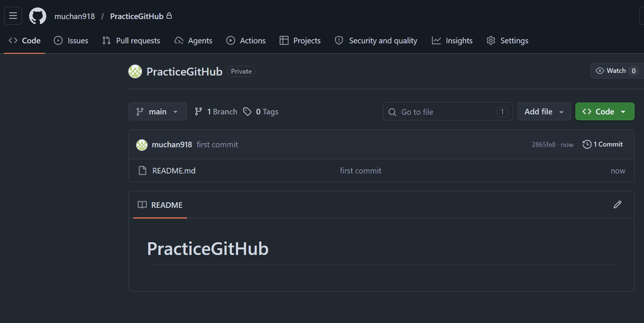
Task: View the 0 Tags list
Action: pyautogui.click(x=261, y=111)
